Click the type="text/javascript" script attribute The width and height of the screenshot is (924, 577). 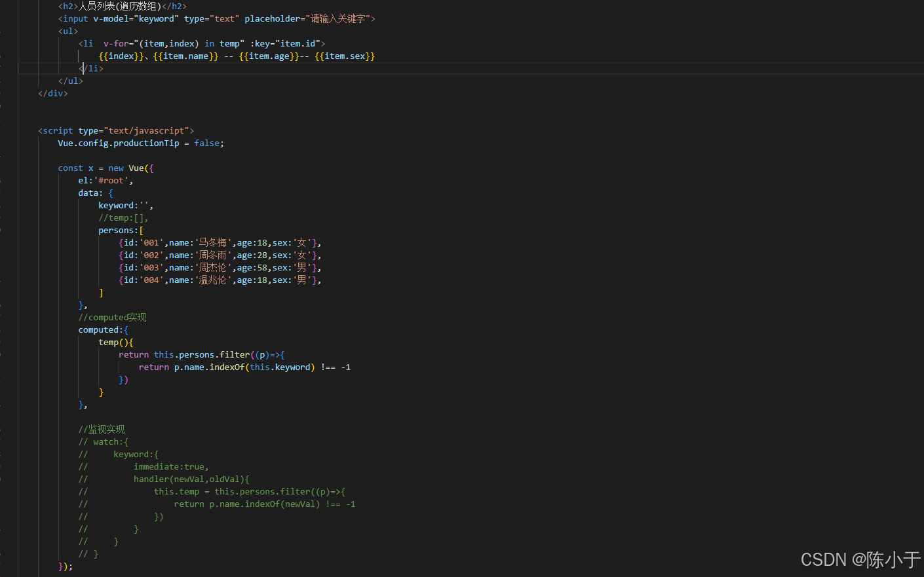point(134,130)
